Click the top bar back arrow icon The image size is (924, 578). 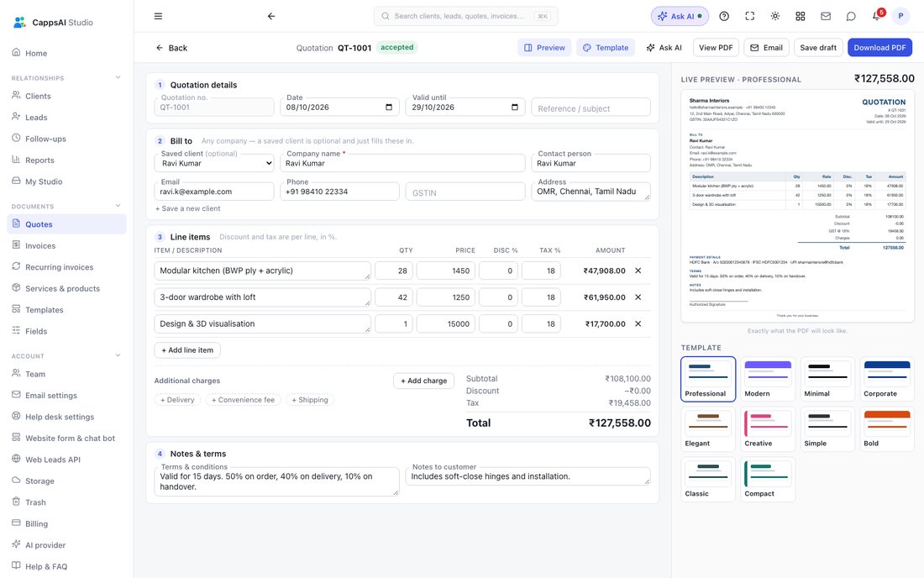(271, 17)
